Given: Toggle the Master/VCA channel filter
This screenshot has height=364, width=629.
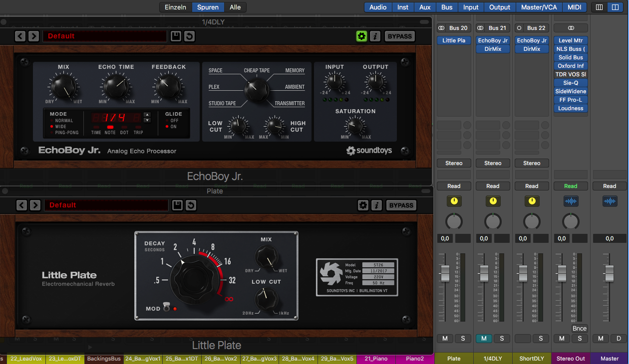Looking at the screenshot, I should pos(539,7).
